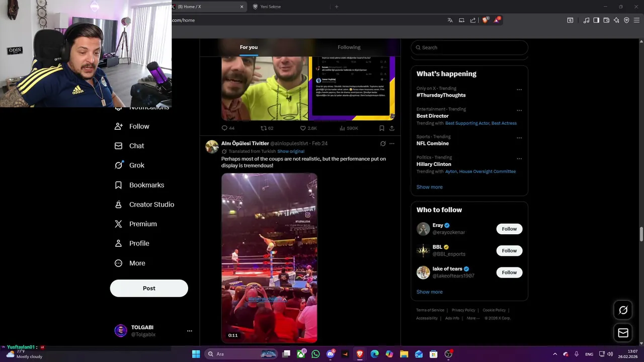The width and height of the screenshot is (644, 362).
Task: Expand the footer More menu
Action: point(473,318)
